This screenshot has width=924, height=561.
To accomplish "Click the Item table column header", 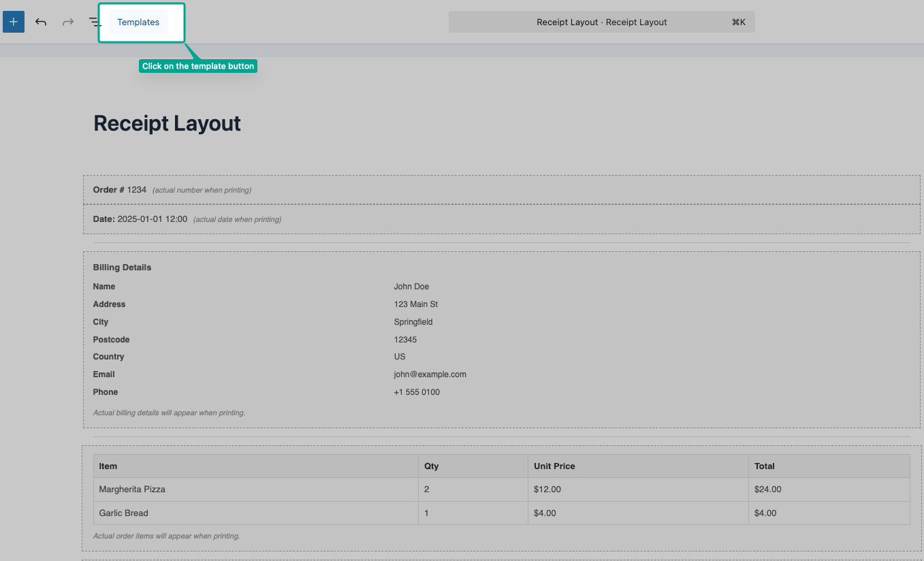I will pos(108,466).
